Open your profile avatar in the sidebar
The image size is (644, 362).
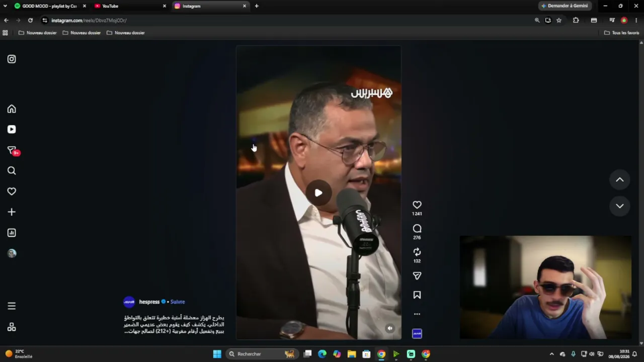12,253
